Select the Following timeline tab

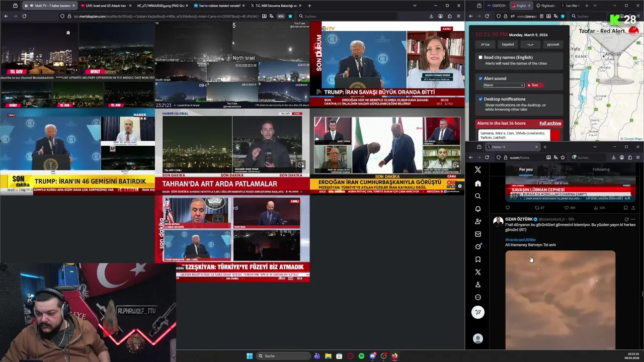point(601,169)
